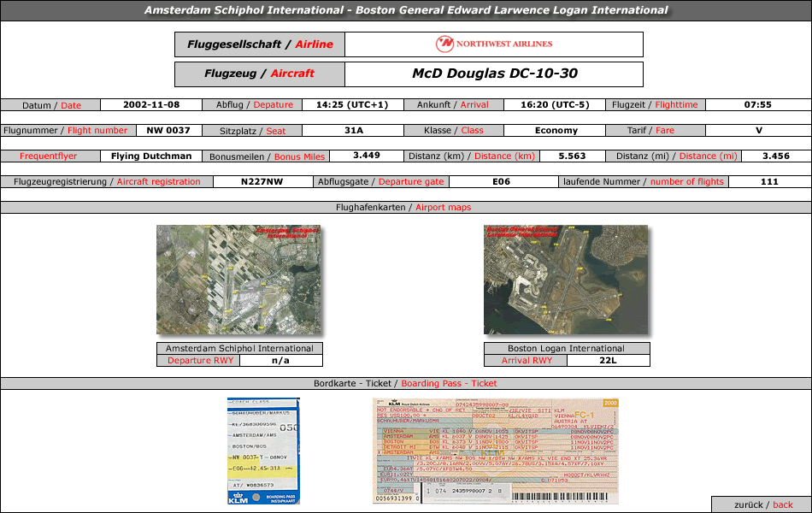Image resolution: width=812 pixels, height=513 pixels.
Task: Click the route title banner at top
Action: point(406,10)
